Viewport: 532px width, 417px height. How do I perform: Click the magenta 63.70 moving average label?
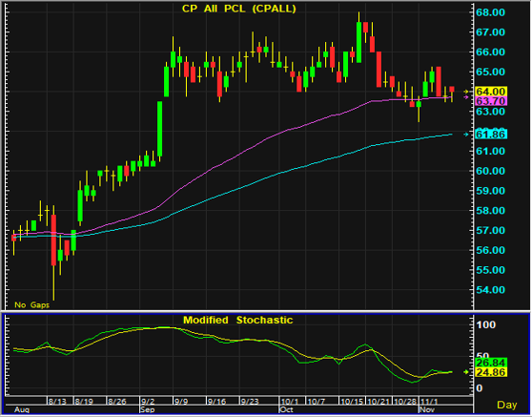pyautogui.click(x=491, y=101)
